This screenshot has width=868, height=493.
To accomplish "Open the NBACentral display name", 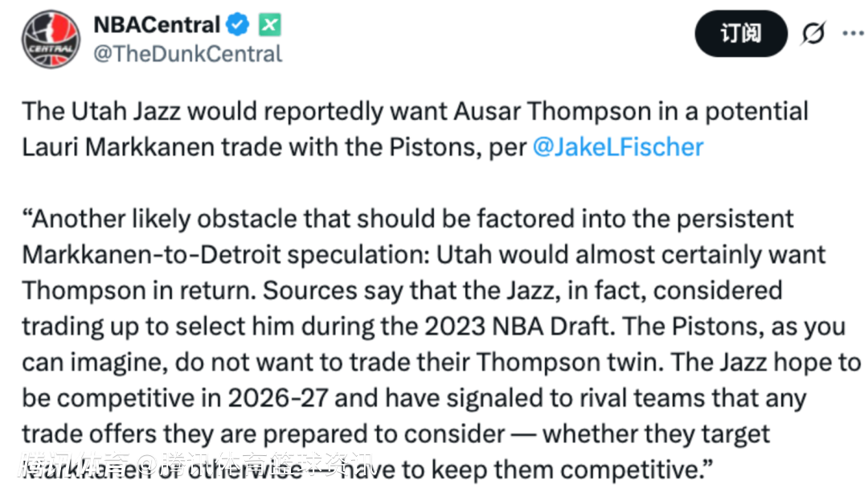I will 156,25.
